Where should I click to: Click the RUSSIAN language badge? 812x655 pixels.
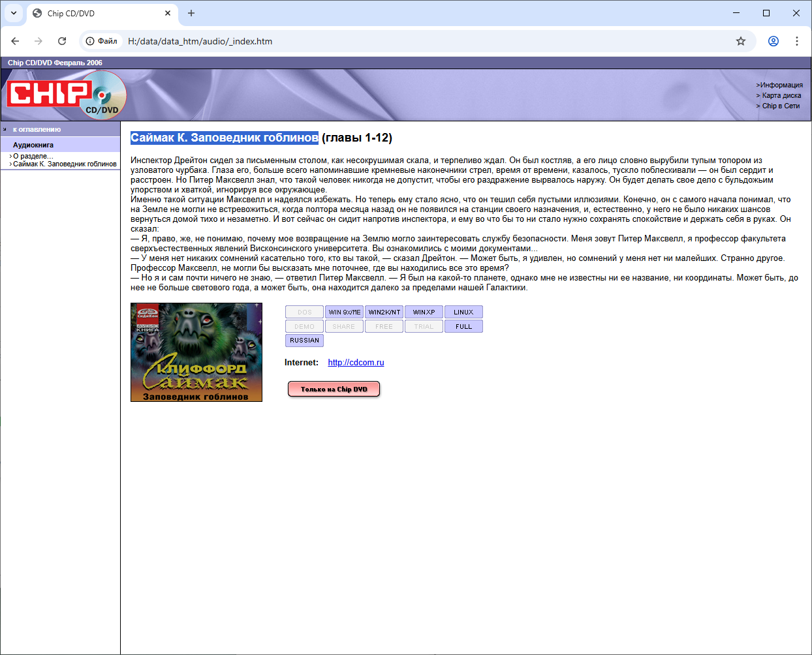304,341
